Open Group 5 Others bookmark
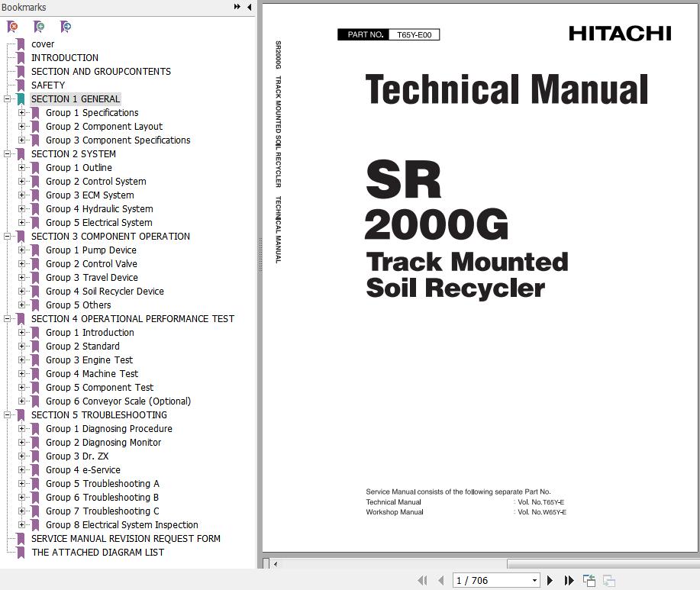 click(x=79, y=305)
